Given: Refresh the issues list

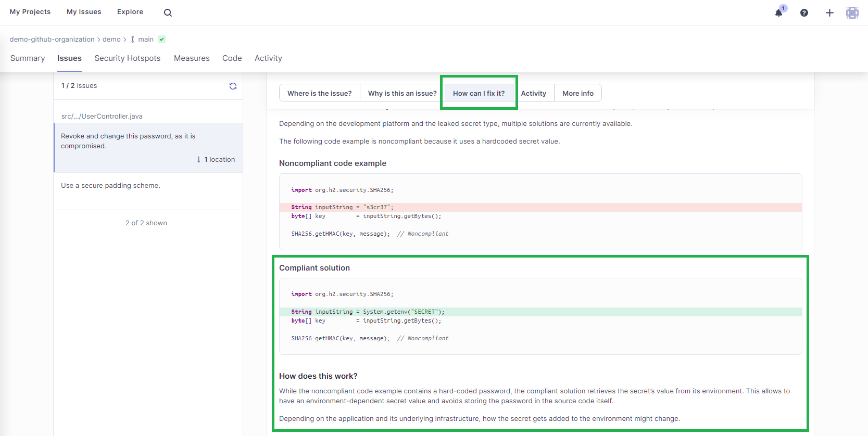Looking at the screenshot, I should 233,86.
